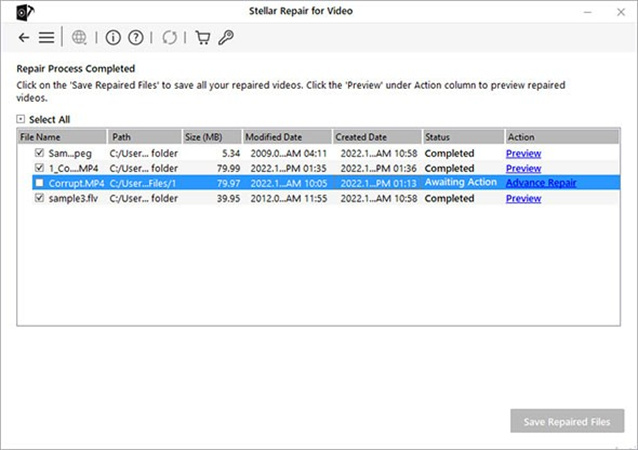This screenshot has height=450, width=638.
Task: Click the back arrow icon
Action: click(x=24, y=38)
